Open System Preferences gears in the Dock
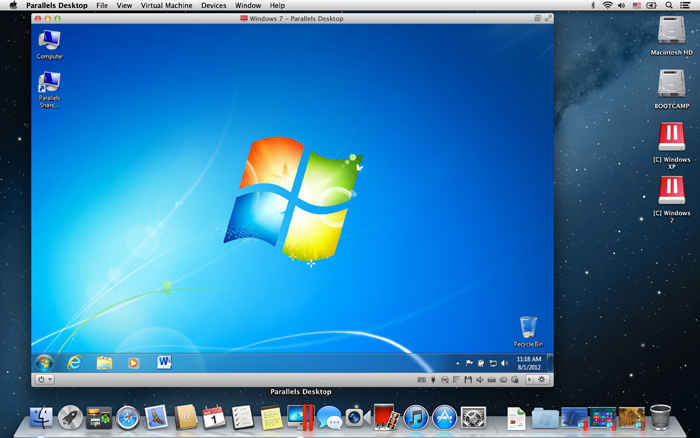700x438 pixels. (x=473, y=418)
